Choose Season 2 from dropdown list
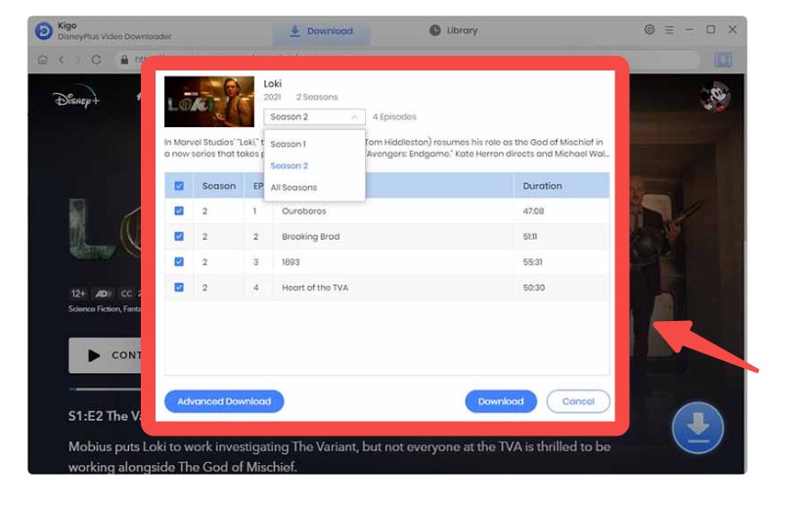Viewport: 812px width, 507px height. [x=289, y=165]
